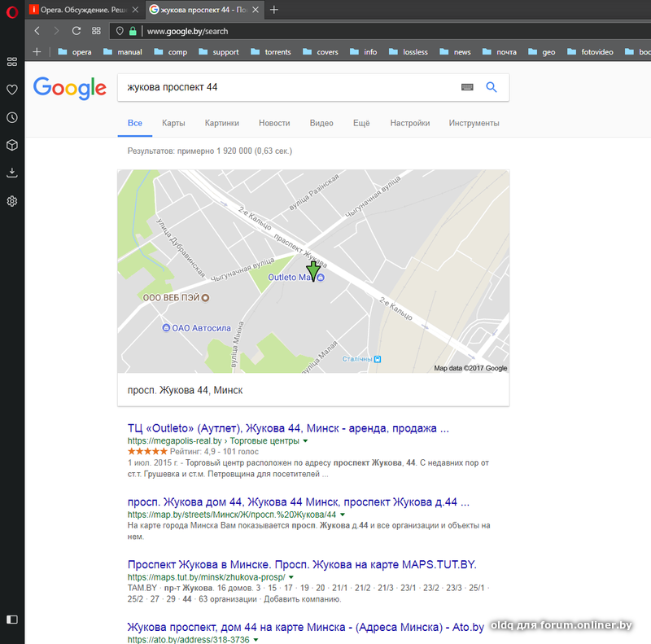Switch to the Карты tab
Viewport: 651px width, 644px height.
[x=173, y=123]
